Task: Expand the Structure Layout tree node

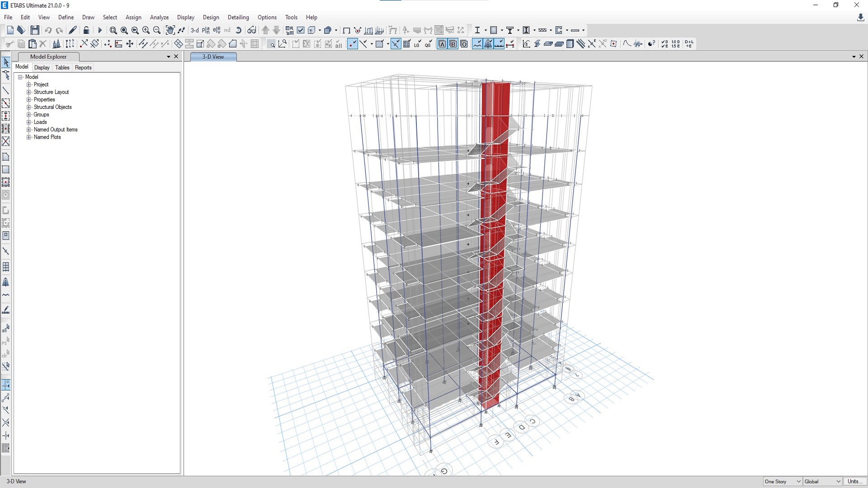Action: [29, 92]
